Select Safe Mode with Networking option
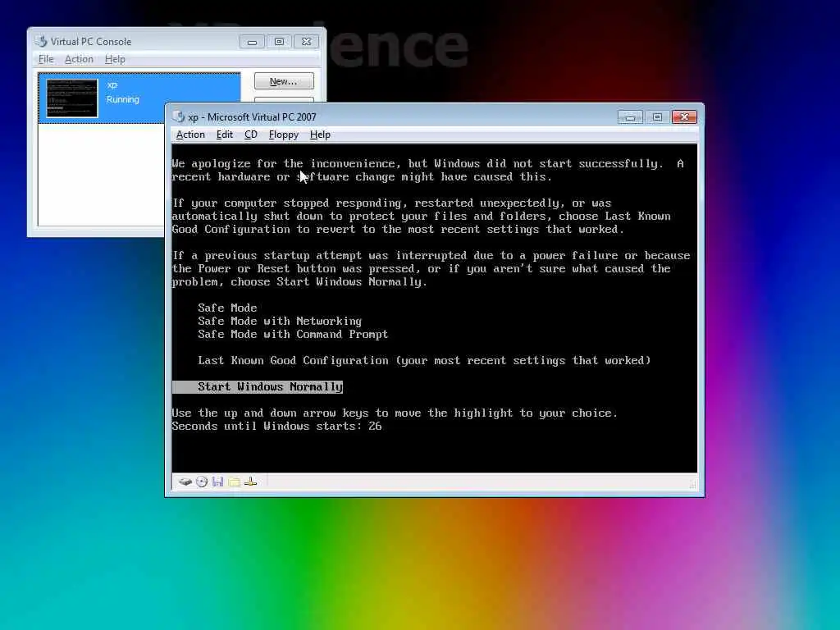Viewport: 840px width, 630px height. [x=280, y=321]
